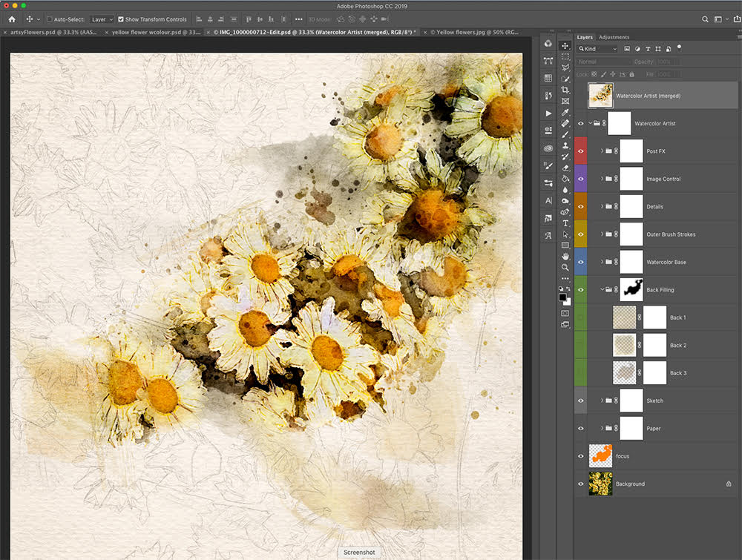Collapse the Back Filling group
This screenshot has width=742, height=560.
click(x=602, y=289)
